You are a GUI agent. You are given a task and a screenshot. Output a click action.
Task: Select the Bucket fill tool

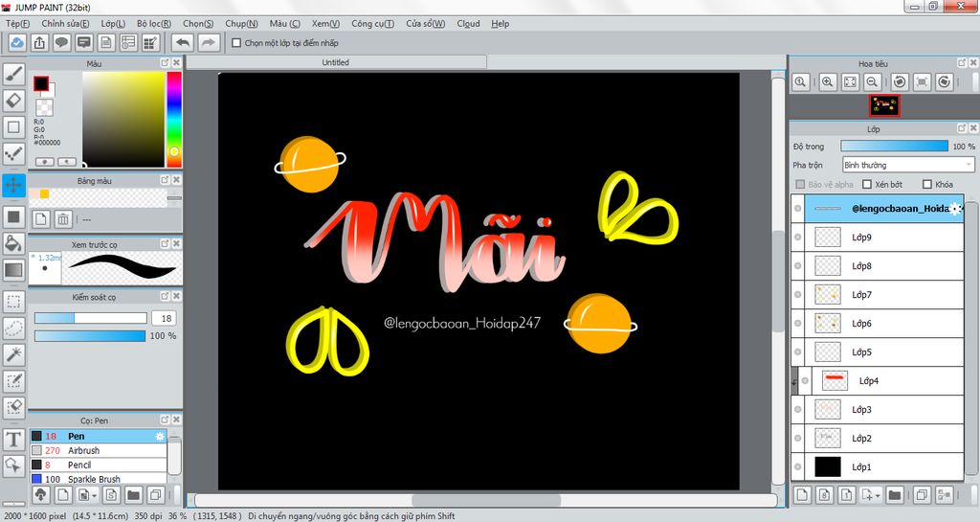[13, 243]
